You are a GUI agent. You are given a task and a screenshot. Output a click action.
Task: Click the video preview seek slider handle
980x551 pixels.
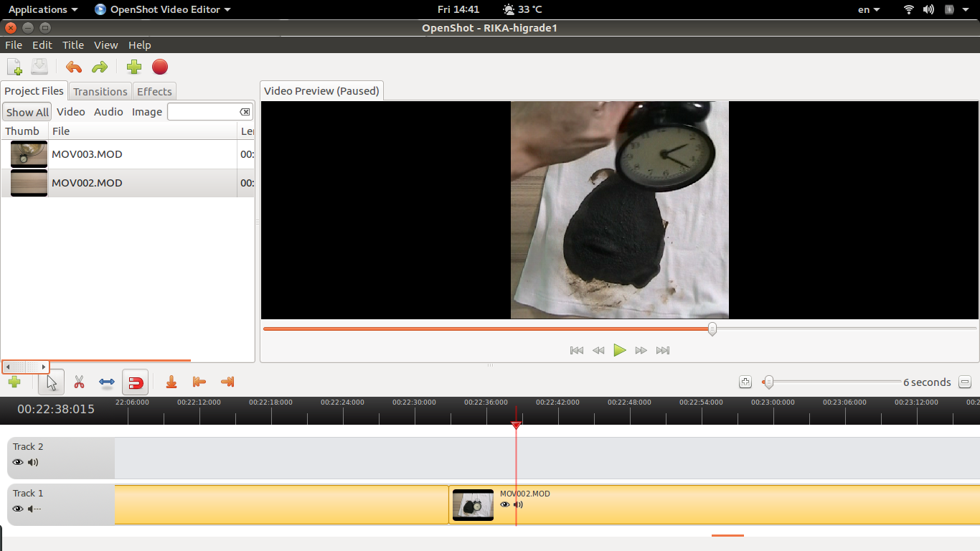coord(712,329)
